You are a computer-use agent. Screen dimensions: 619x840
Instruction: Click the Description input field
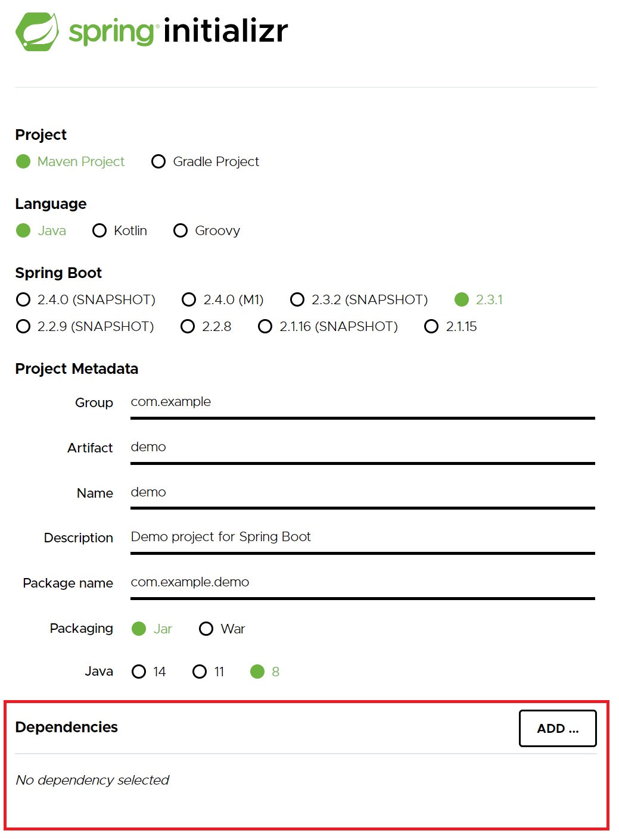[363, 538]
